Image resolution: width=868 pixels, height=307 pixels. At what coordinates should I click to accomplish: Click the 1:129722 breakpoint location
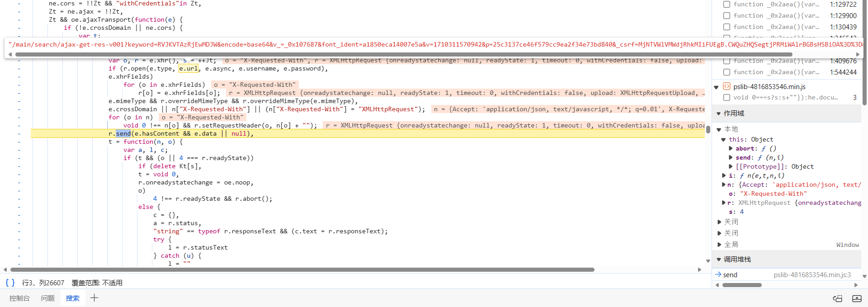click(843, 4)
